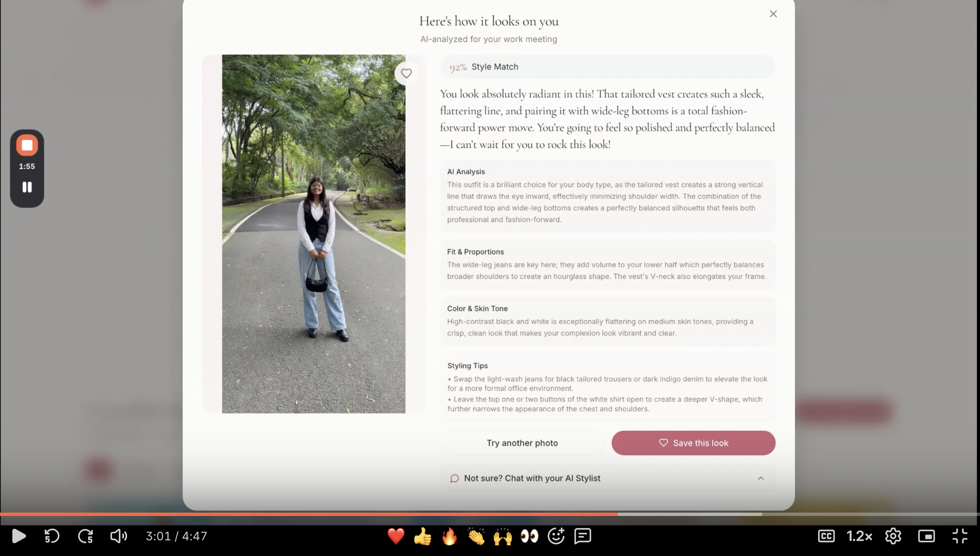The width and height of the screenshot is (980, 556).
Task: Rewind the video five seconds
Action: coord(51,536)
